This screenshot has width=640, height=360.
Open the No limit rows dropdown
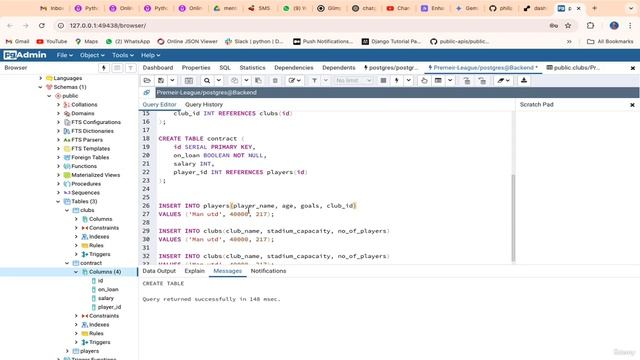click(353, 80)
